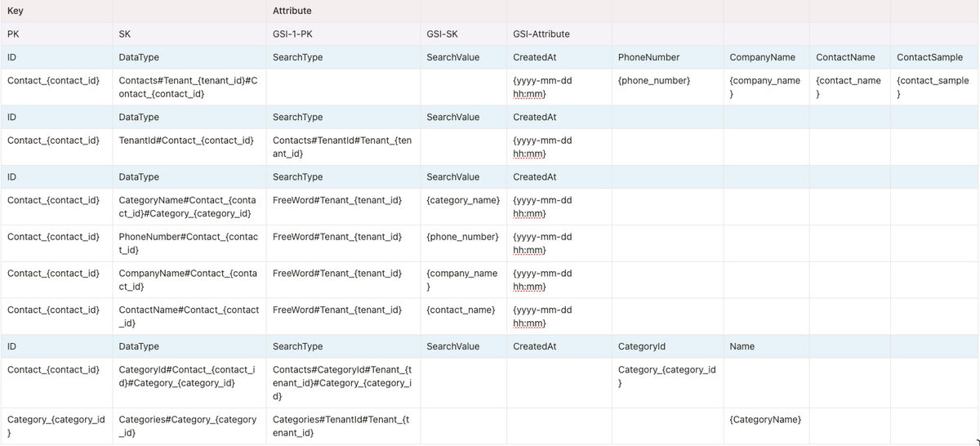
Task: Click the CategoryName#Contact_ sort key cell
Action: 189,207
